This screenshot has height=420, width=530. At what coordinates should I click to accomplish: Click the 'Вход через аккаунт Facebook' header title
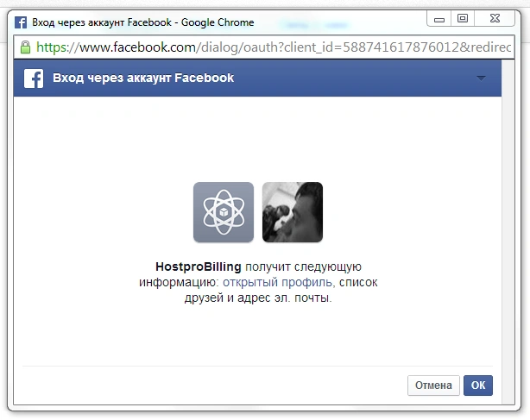tap(143, 78)
